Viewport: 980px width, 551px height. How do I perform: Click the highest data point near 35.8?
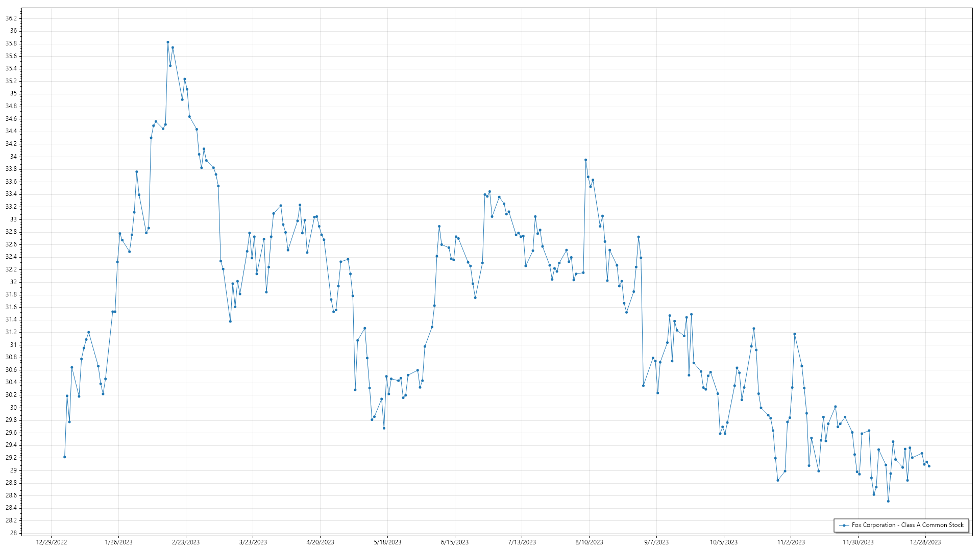(168, 42)
